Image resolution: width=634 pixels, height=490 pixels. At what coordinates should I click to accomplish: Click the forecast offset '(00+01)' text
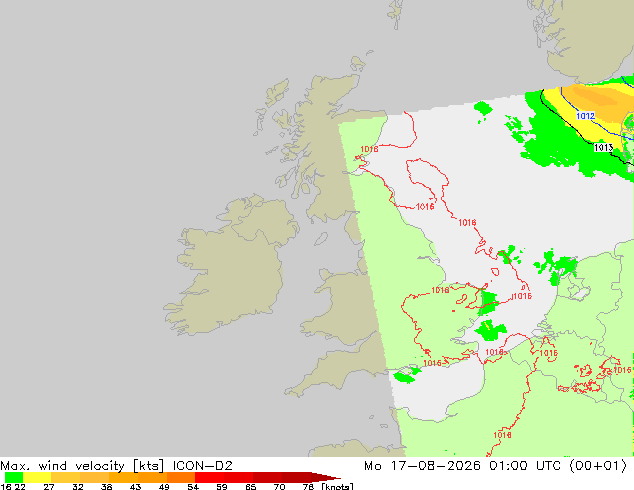598,466
